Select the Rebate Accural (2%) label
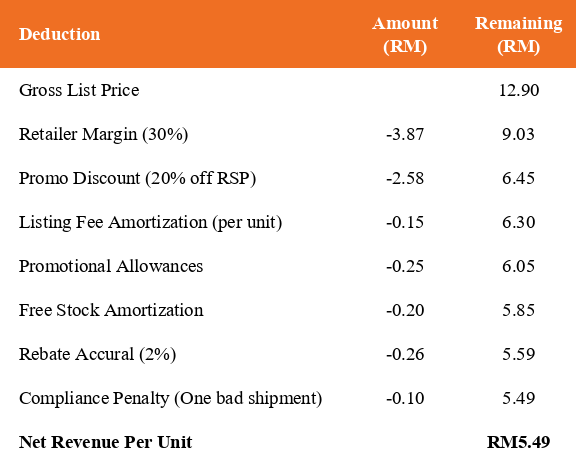 [97, 354]
